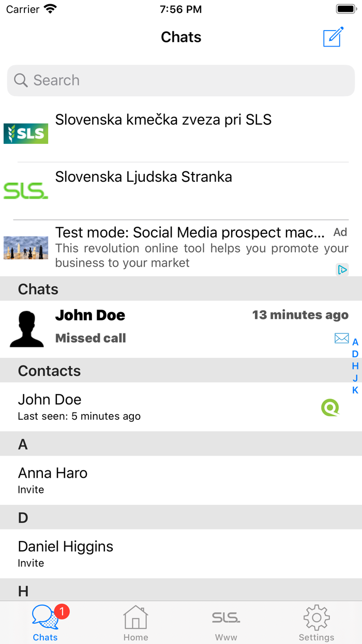Tap the Search field

click(180, 80)
